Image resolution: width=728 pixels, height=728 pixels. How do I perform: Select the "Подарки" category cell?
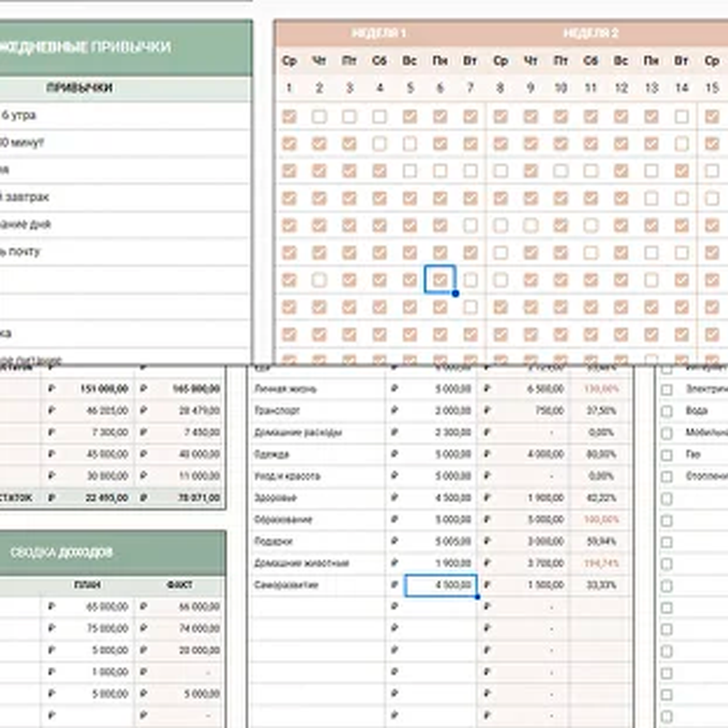coord(273,541)
